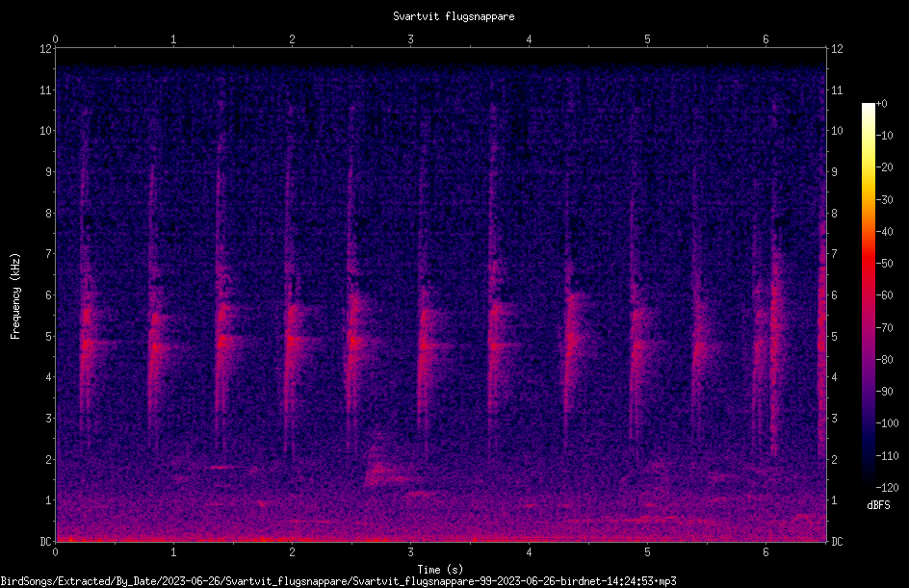The image size is (909, 588).
Task: Click 'DC' on the right frequency axis
Action: click(x=837, y=542)
